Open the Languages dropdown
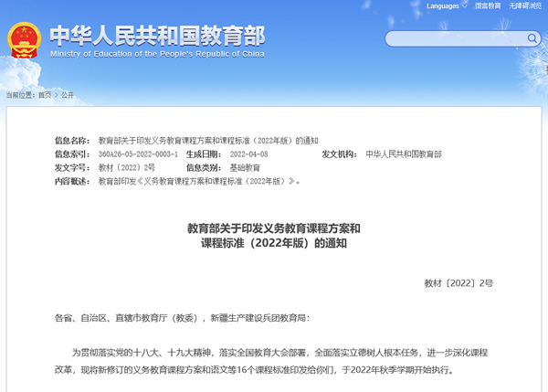548x392 pixels. [443, 5]
